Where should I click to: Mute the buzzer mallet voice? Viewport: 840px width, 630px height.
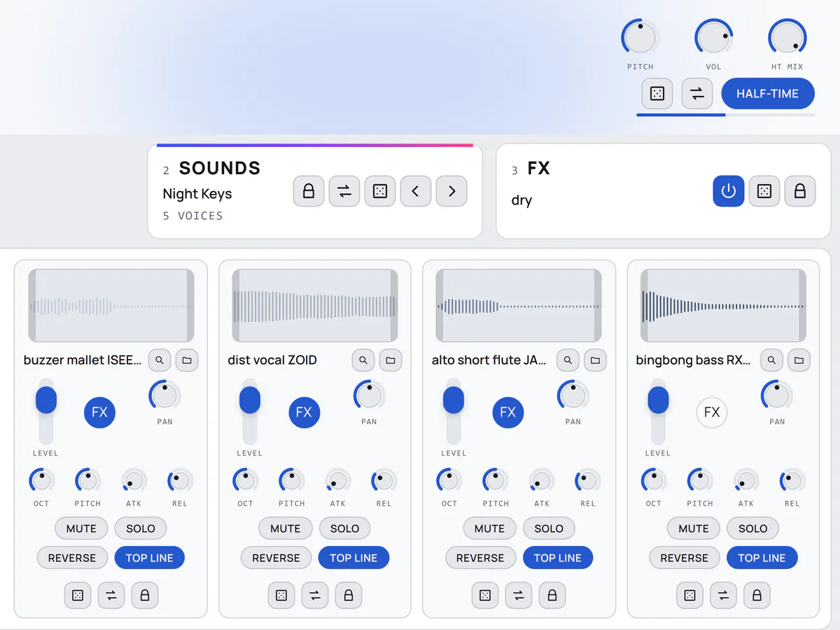click(x=81, y=528)
